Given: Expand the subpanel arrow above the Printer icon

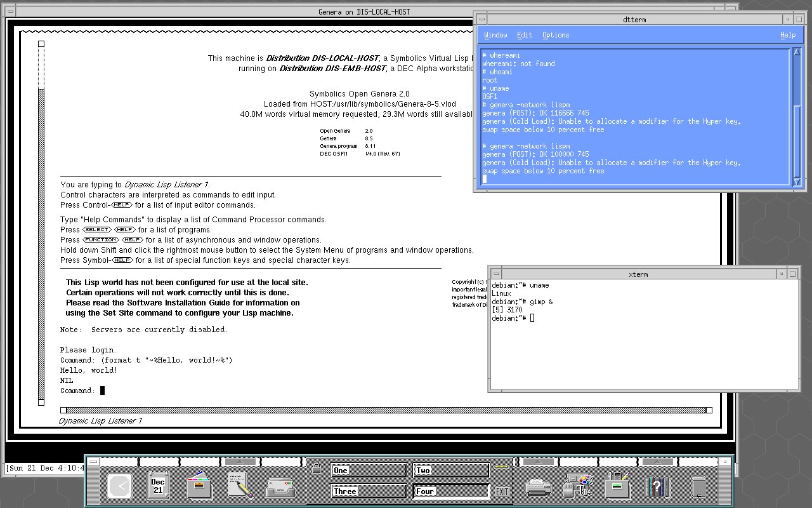Looking at the screenshot, I should click(538, 461).
